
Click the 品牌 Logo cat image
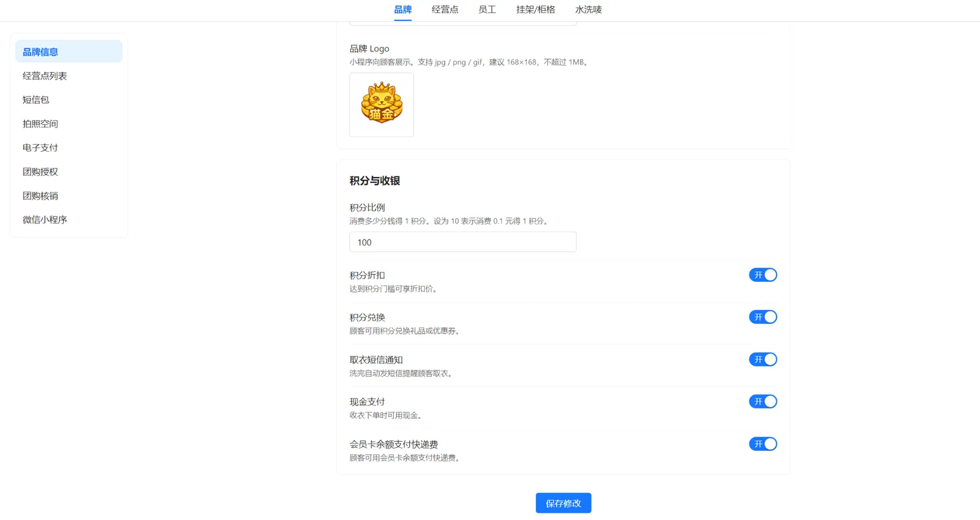click(382, 105)
